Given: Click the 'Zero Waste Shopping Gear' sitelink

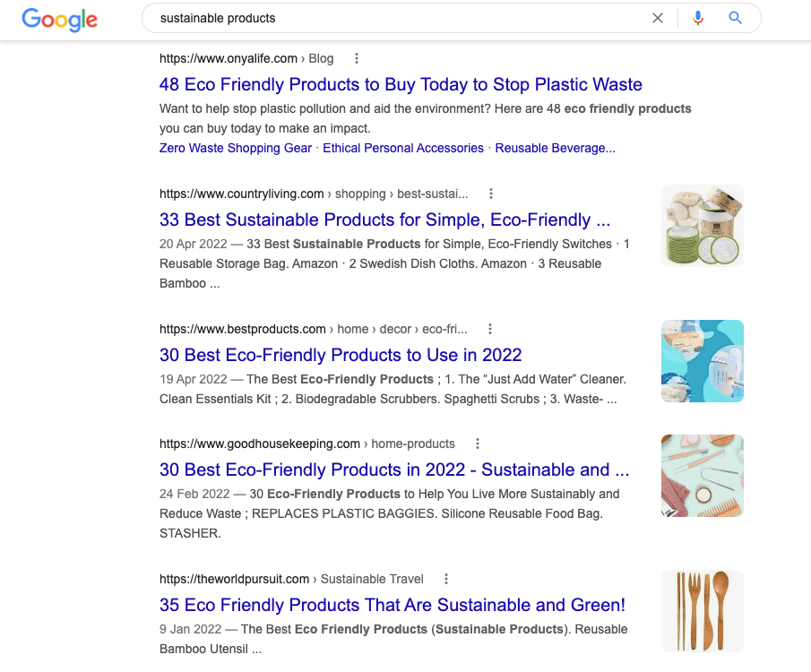Looking at the screenshot, I should pyautogui.click(x=235, y=148).
